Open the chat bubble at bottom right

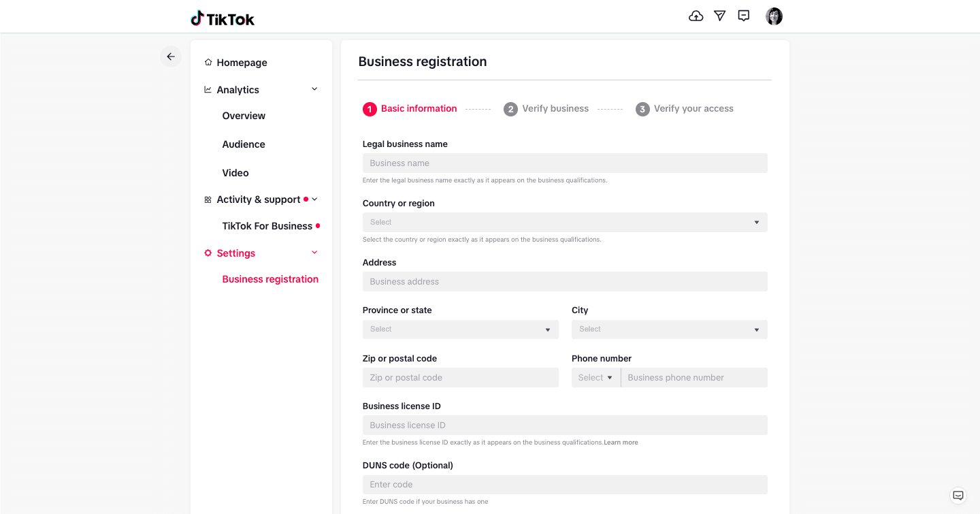tap(958, 496)
